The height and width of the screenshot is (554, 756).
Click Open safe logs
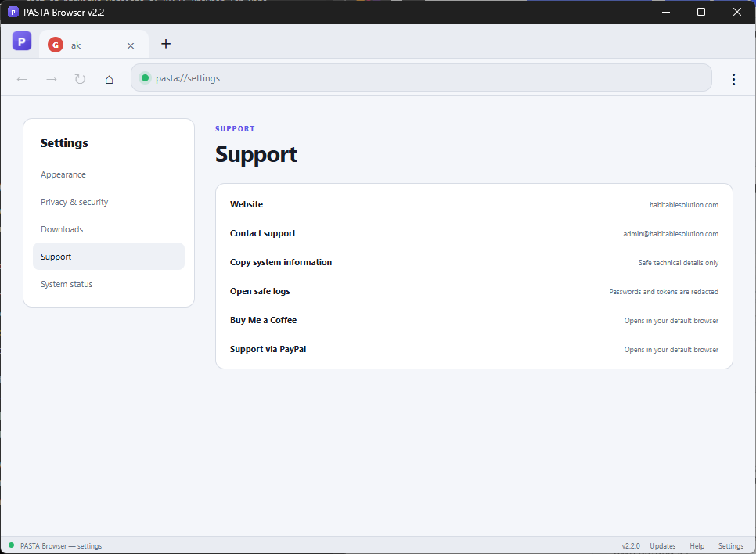coord(474,291)
